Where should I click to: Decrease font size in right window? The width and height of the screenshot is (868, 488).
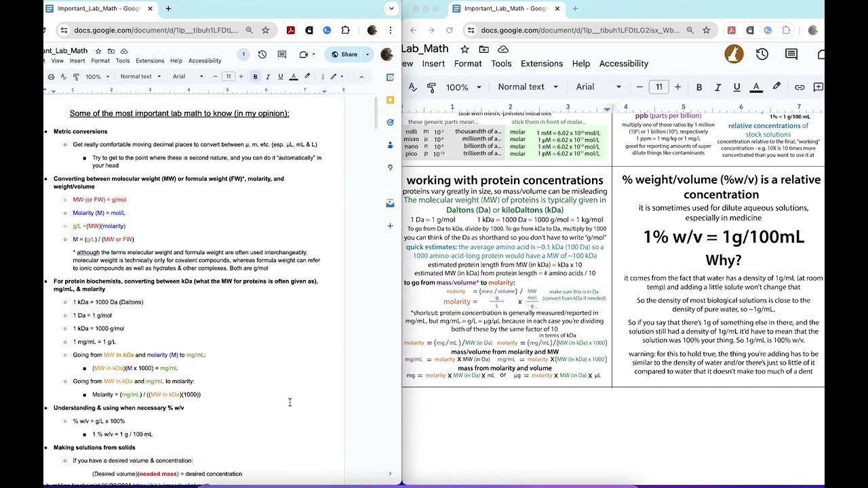coord(639,87)
